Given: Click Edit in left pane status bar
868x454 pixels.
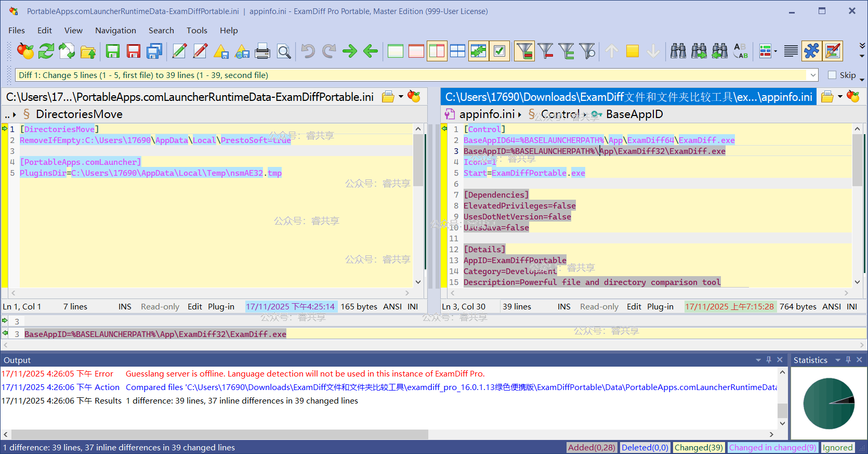Looking at the screenshot, I should [195, 306].
